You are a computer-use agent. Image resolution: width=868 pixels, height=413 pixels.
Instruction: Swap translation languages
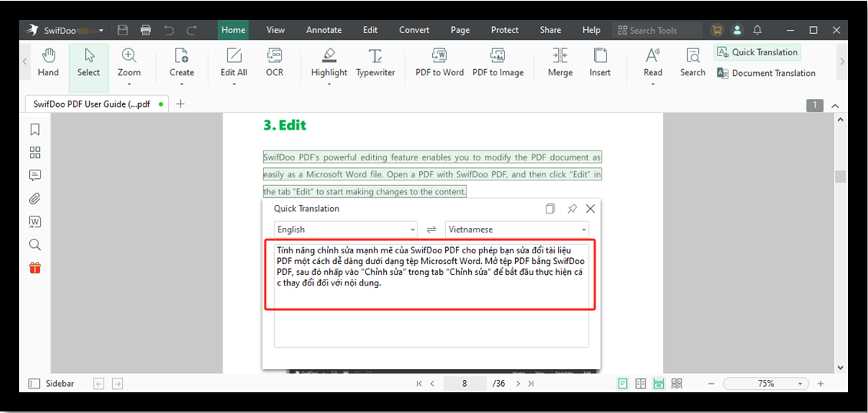tap(431, 230)
